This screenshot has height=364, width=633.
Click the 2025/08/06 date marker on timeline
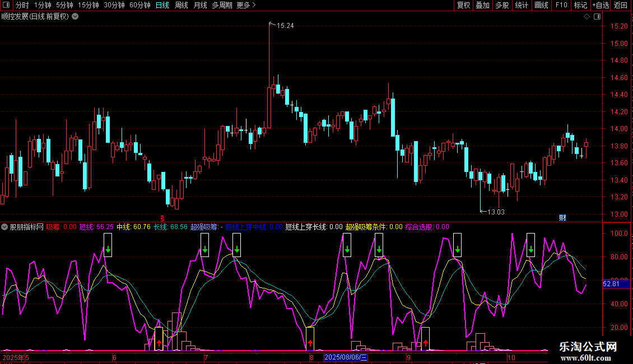pyautogui.click(x=346, y=357)
